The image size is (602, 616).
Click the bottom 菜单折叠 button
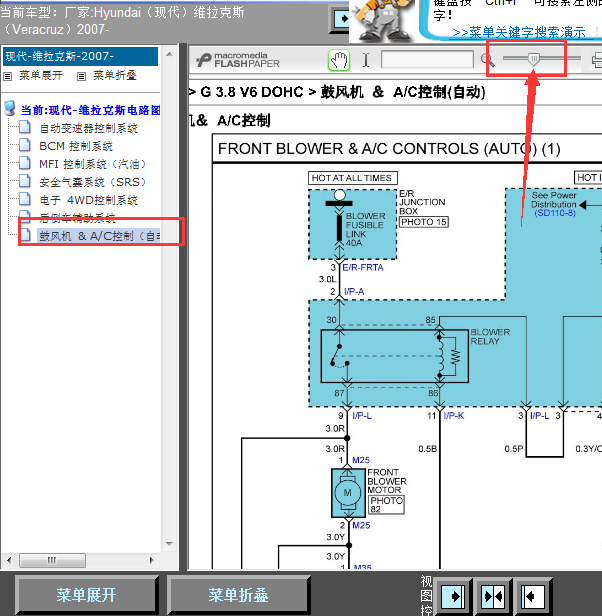(x=238, y=595)
